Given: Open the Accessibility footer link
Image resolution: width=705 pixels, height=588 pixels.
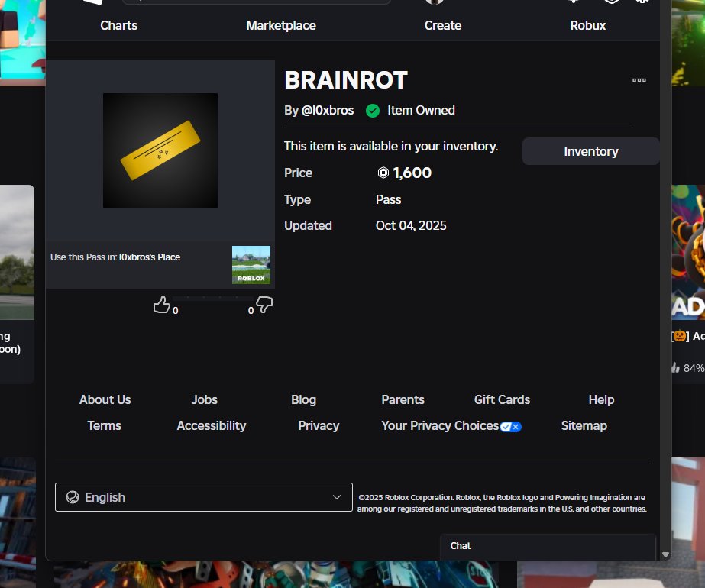Looking at the screenshot, I should click(212, 425).
